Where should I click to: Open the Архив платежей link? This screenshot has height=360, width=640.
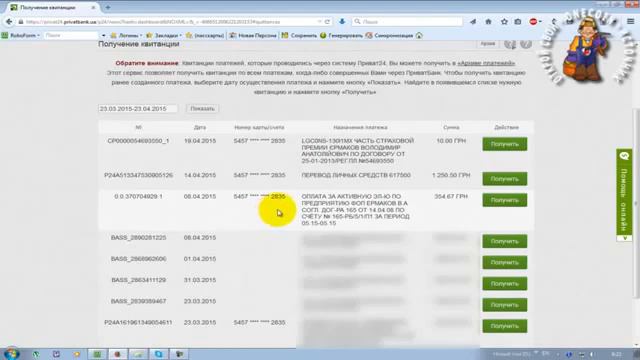tap(486, 63)
